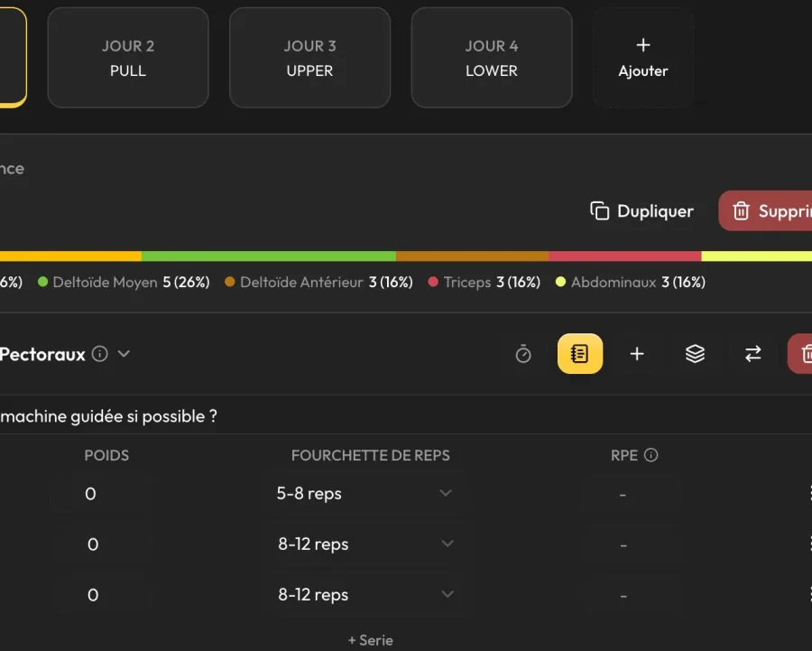Click the Deltoïde Antérieur 3 (16%) legend
812x651 pixels.
click(x=318, y=282)
